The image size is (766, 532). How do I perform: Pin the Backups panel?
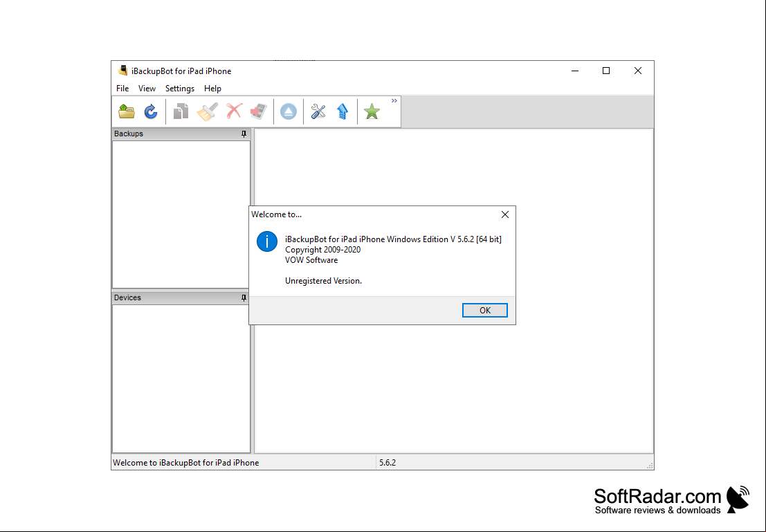(244, 134)
